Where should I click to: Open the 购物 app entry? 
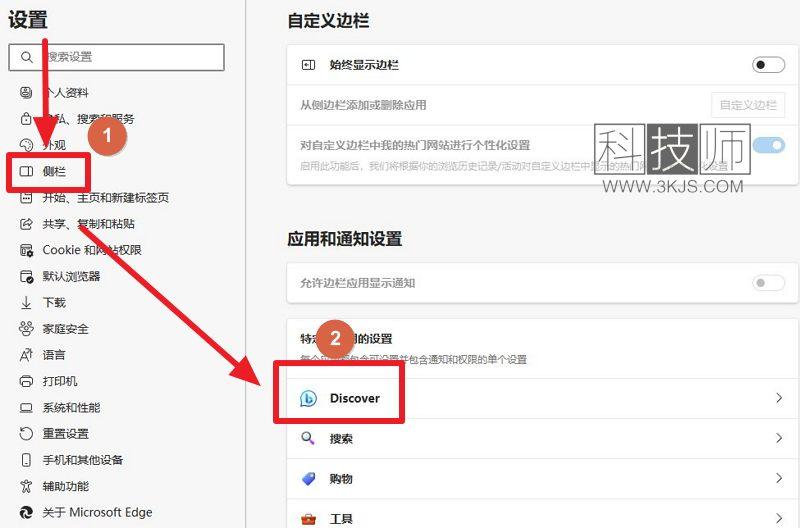542,479
